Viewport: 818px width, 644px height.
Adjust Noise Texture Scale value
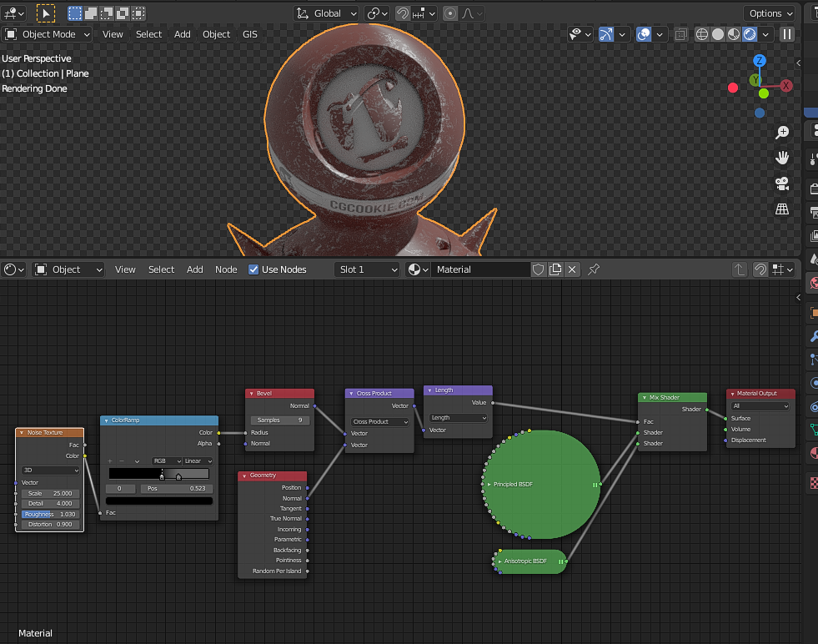[50, 493]
